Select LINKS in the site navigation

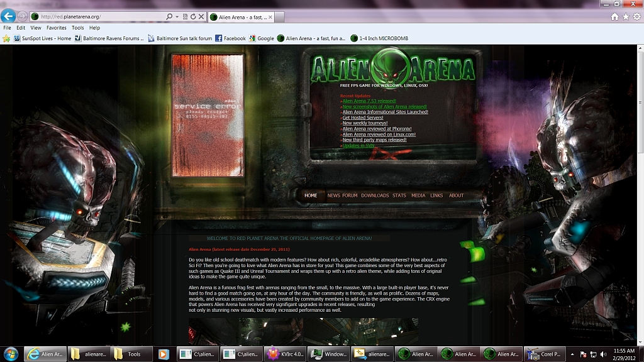[436, 196]
